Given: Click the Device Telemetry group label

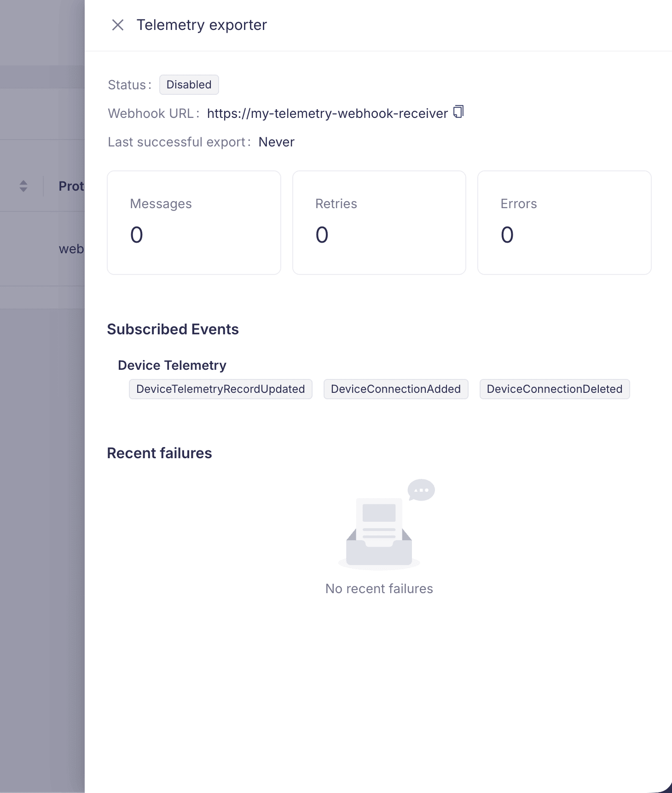Looking at the screenshot, I should pyautogui.click(x=172, y=365).
